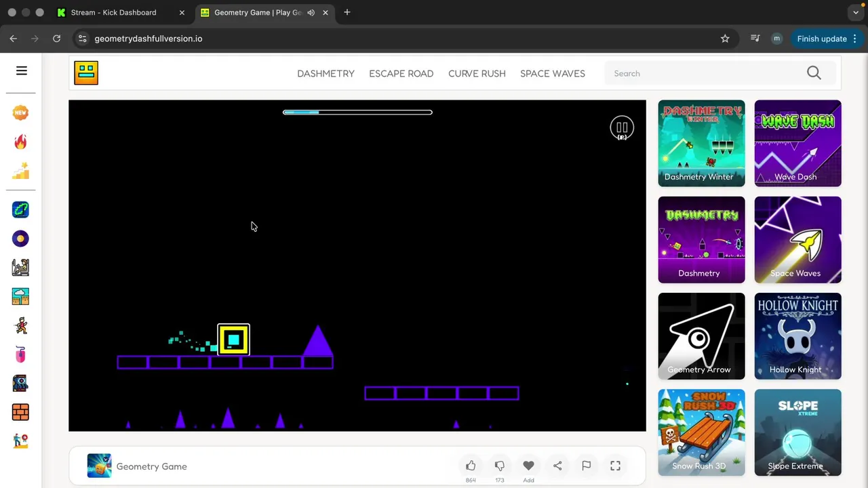Click the yellow cube player in game
Image resolution: width=868 pixels, height=488 pixels.
pos(233,340)
